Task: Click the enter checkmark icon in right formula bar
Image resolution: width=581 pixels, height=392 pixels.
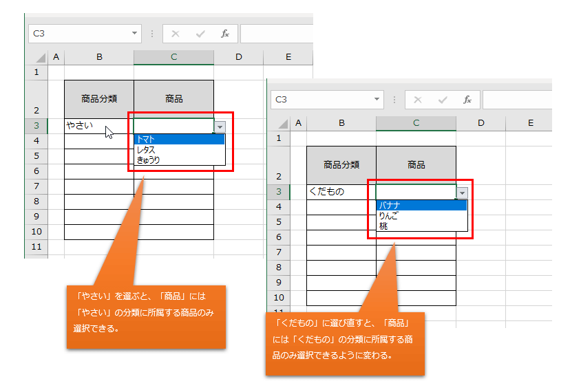Action: (x=443, y=100)
